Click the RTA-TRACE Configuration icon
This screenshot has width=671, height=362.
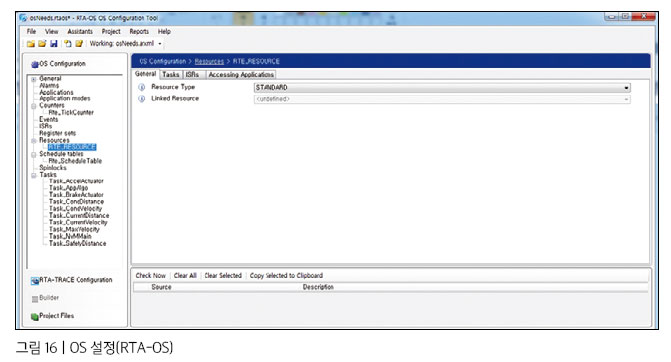(x=35, y=281)
